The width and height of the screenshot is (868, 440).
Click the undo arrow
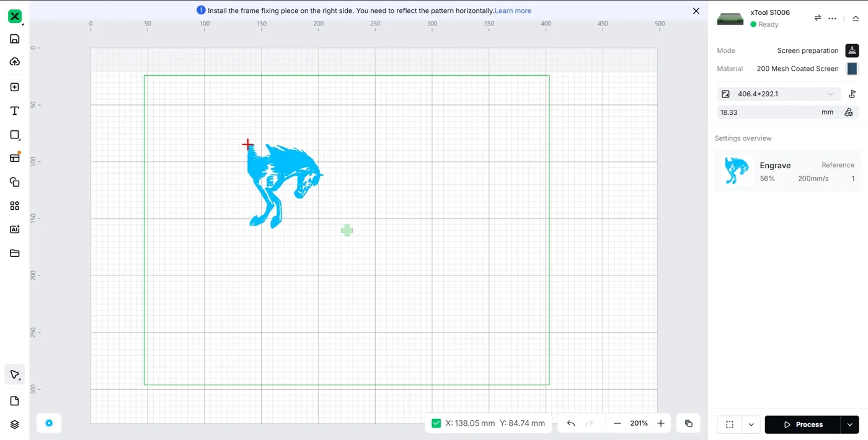(571, 423)
